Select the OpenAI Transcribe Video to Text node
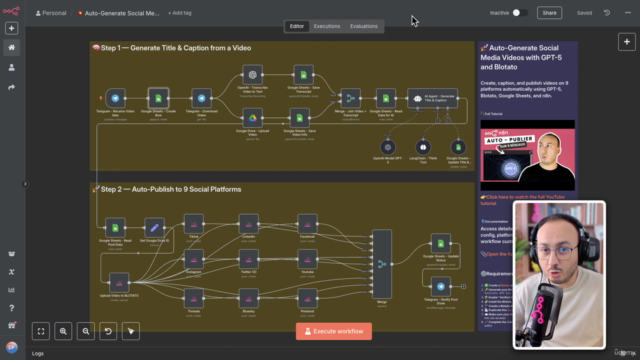 (x=252, y=75)
